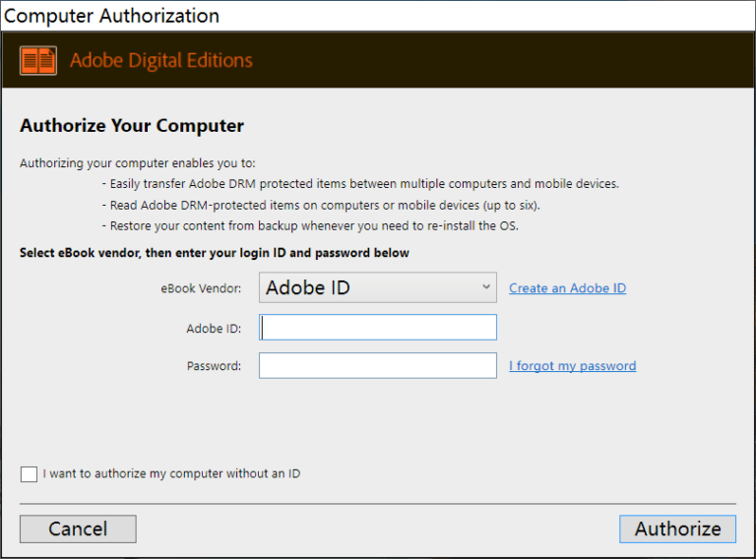Click the eBook Vendor label
Viewport: 756px width, 559px height.
click(201, 288)
